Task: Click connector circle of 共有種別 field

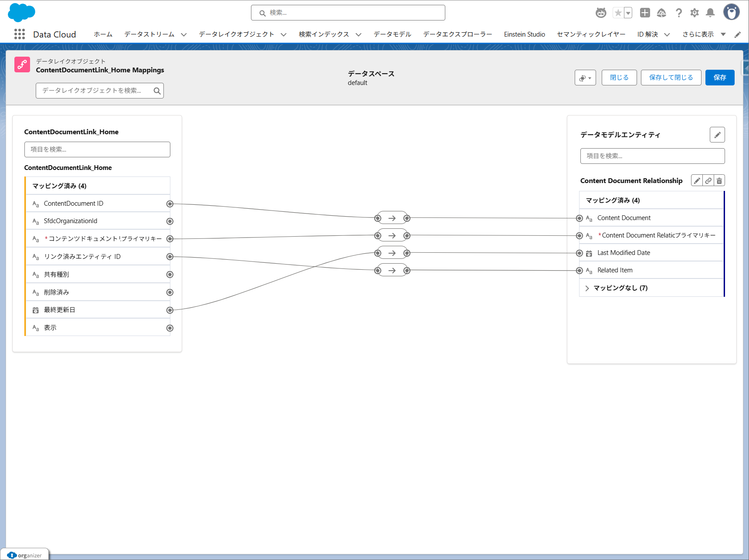Action: [x=170, y=275]
